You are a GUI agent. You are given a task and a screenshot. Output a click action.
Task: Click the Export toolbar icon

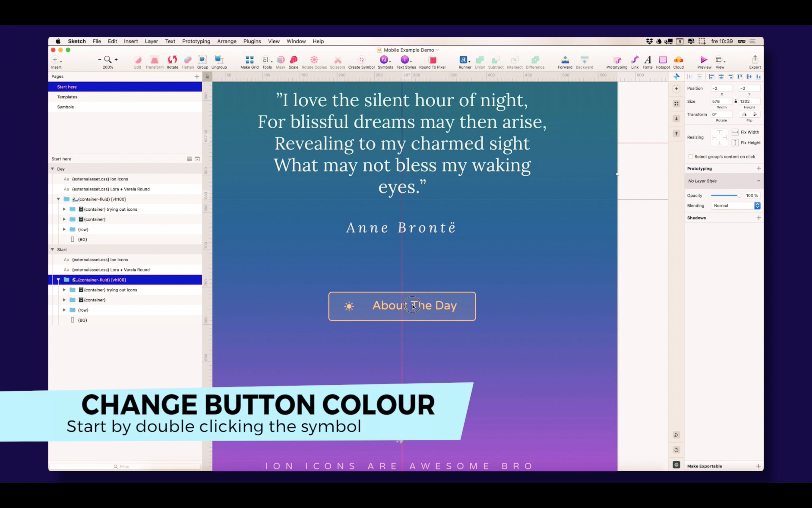click(x=755, y=59)
